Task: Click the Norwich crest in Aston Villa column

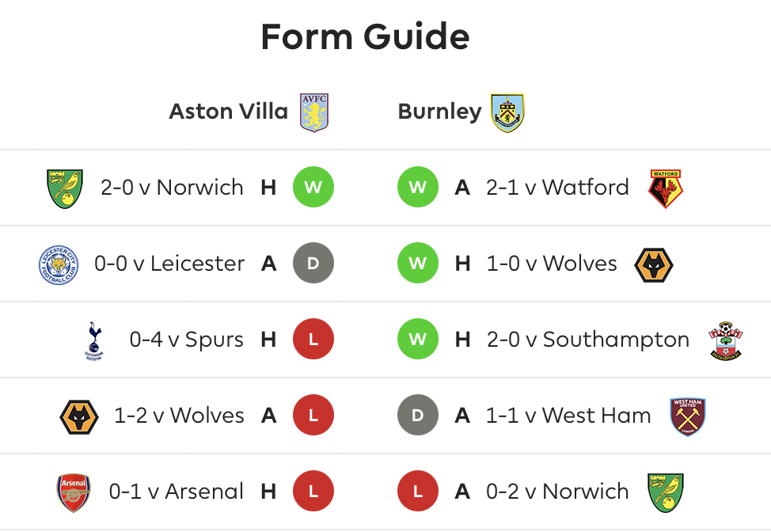Action: coord(64,188)
